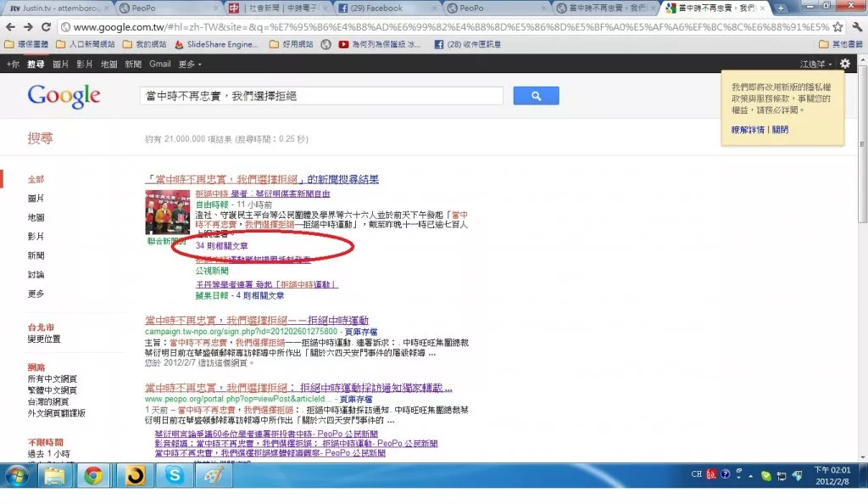Click 變更位置 under 台北市

click(44, 339)
